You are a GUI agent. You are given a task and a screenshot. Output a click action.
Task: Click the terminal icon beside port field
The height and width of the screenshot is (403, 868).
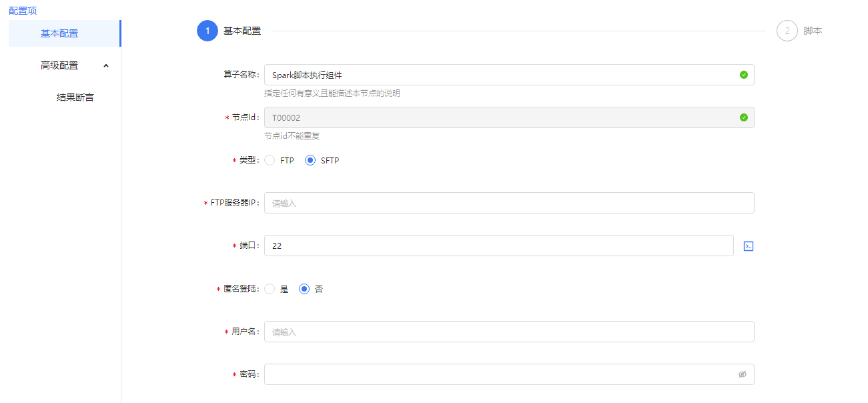pos(749,246)
